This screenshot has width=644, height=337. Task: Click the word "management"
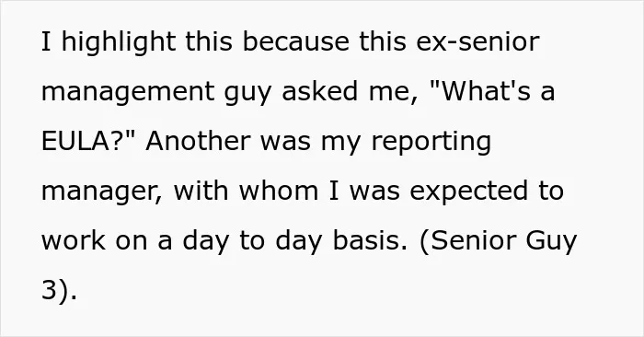[127, 92]
